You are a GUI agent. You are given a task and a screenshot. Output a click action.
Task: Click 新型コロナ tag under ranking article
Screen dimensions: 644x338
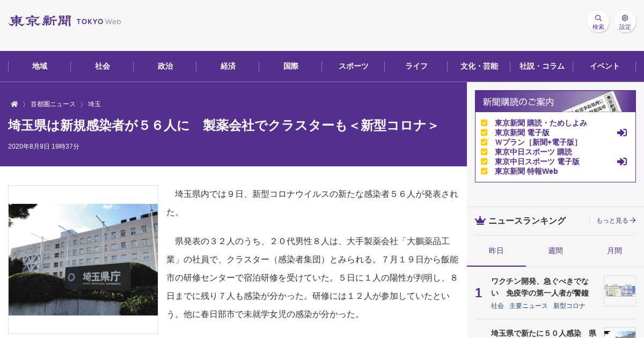569,306
